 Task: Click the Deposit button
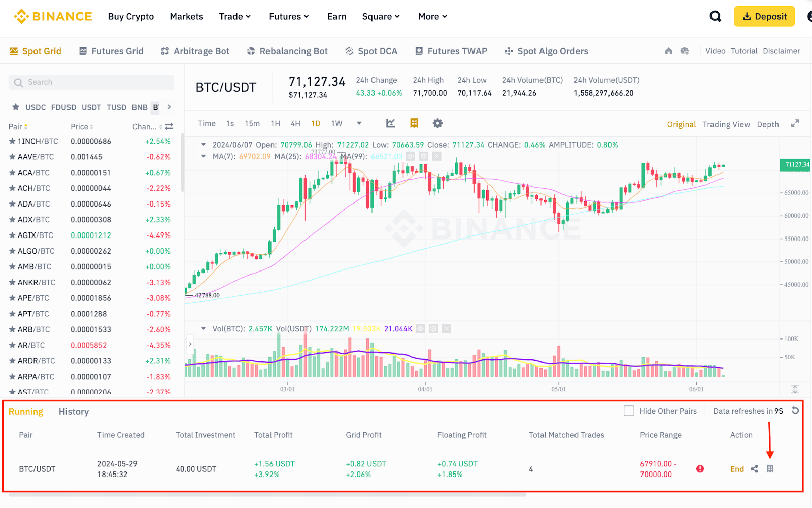[764, 16]
